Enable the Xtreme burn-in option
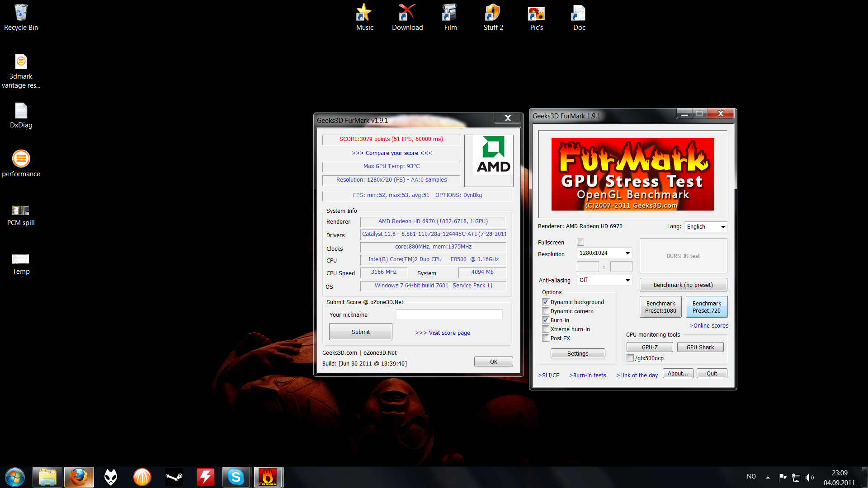This screenshot has width=868, height=488. coord(546,329)
